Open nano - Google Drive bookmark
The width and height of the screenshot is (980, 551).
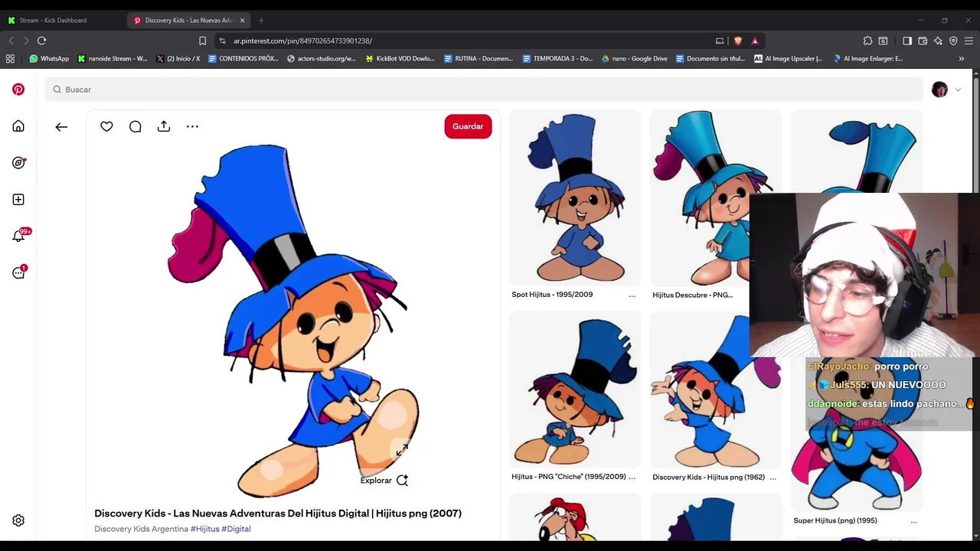634,58
